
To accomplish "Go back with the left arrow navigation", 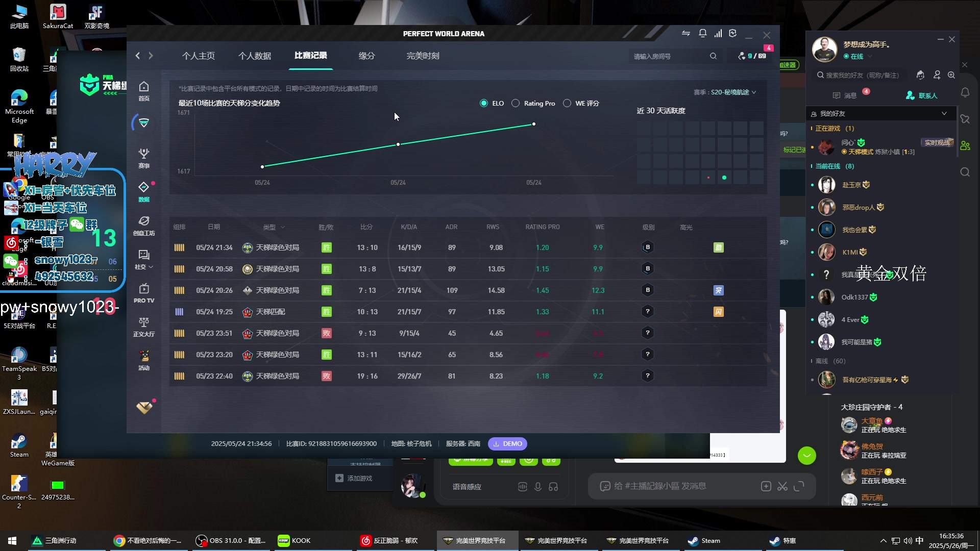I will pyautogui.click(x=137, y=56).
